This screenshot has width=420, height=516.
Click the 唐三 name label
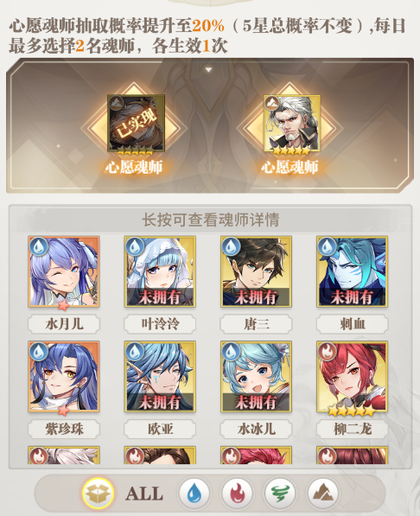click(256, 324)
